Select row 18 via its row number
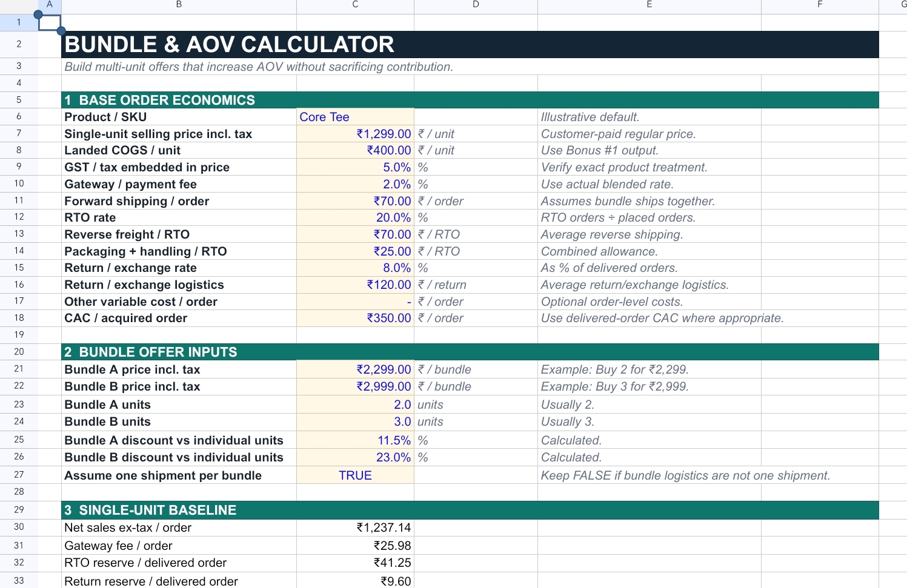907x588 pixels. [19, 318]
